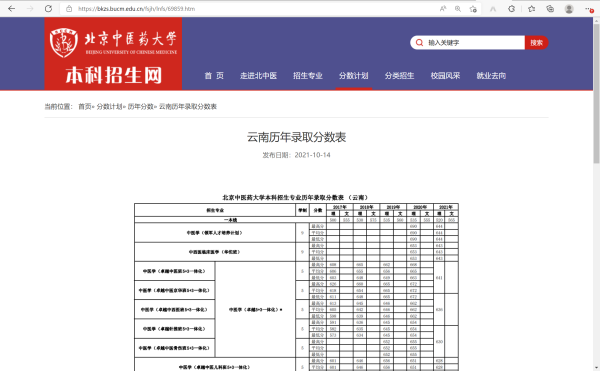Click the university emblem logo
The image size is (600, 371).
pos(64,42)
